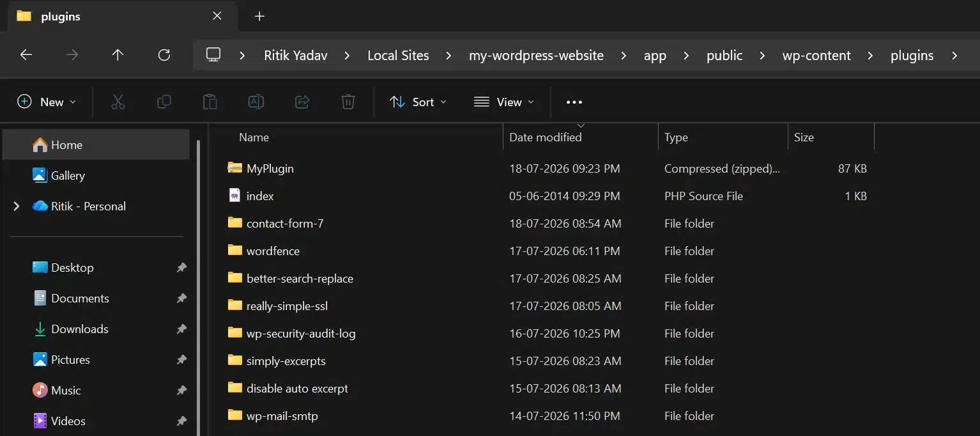Click chevron after Ritik Yadav in address bar
980x436 pixels.
[x=347, y=56]
